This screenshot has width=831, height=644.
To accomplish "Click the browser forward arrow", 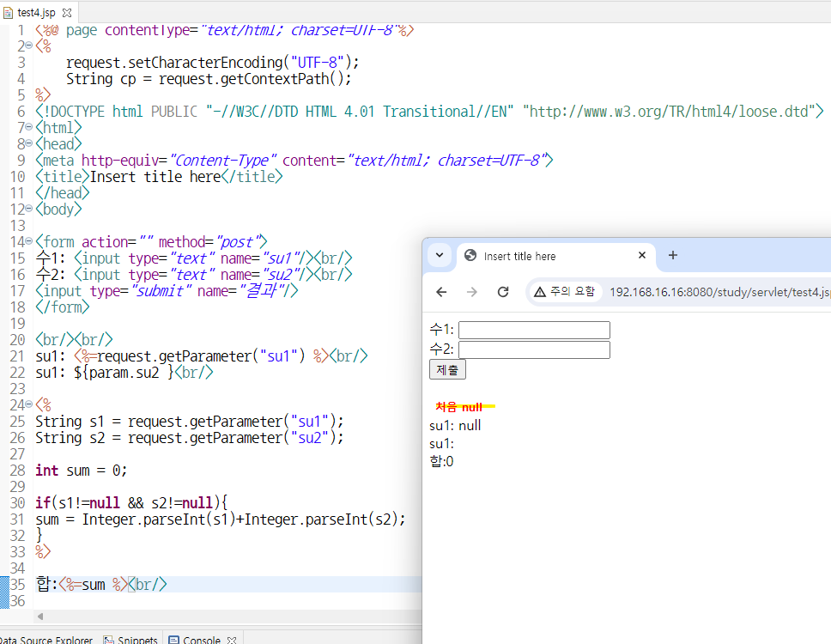I will point(471,292).
